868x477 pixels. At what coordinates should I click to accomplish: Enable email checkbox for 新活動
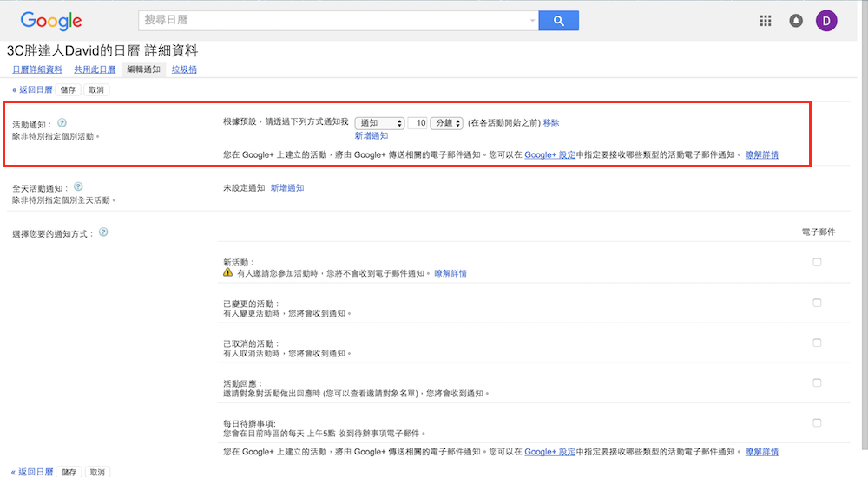[817, 263]
